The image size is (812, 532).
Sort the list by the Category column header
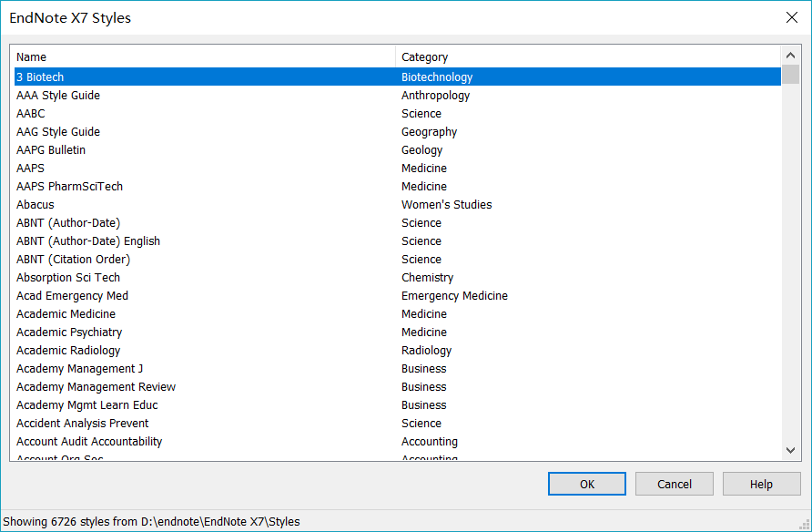click(x=588, y=56)
